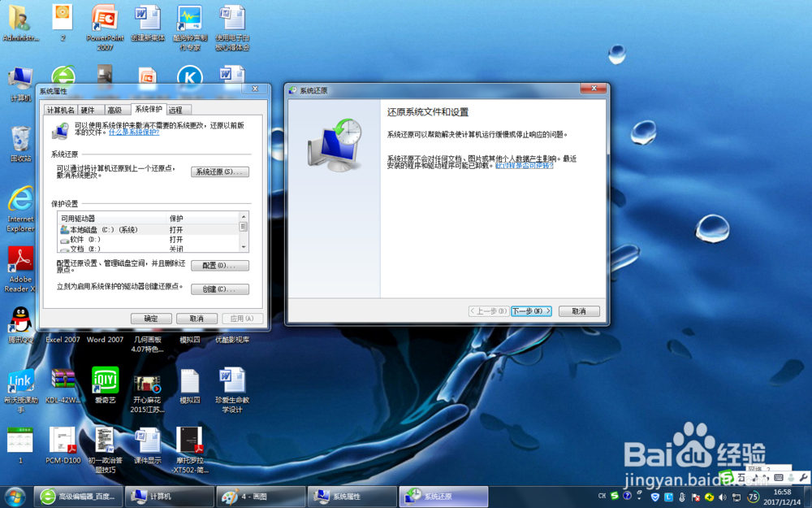The image size is (812, 508).
Task: Select 本地磁盘 (C:) (系统) drive row
Action: (148, 230)
